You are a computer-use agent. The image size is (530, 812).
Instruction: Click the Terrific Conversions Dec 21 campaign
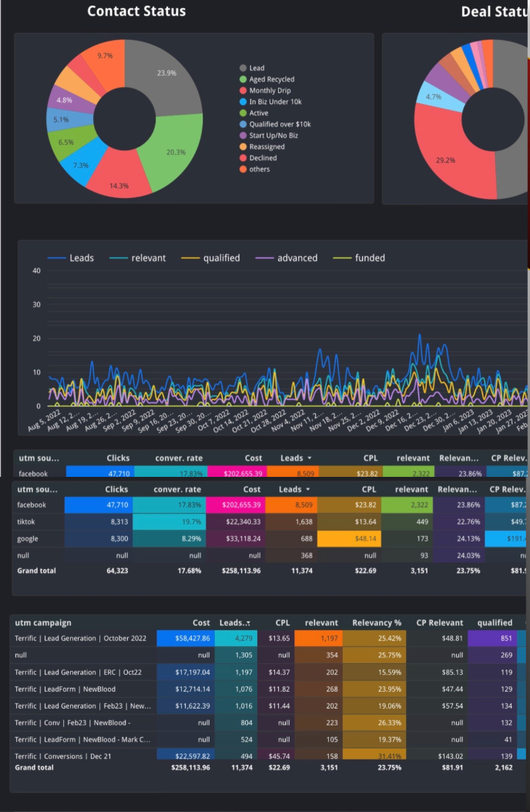(63, 756)
